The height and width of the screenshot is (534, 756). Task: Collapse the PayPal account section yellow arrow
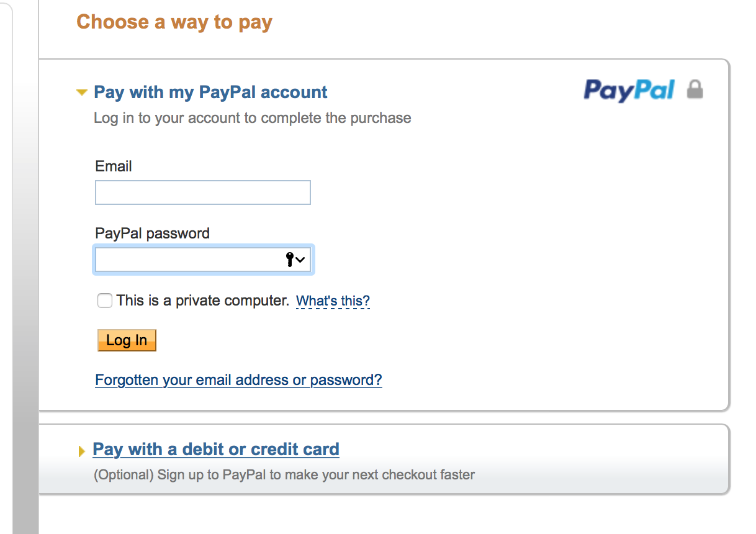[x=81, y=93]
